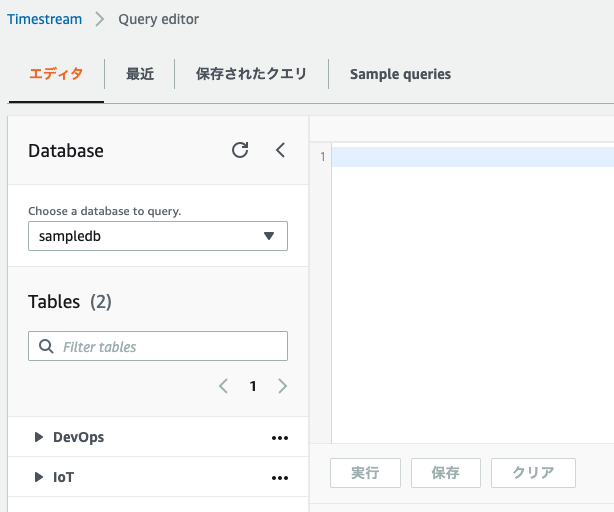Expand the IoT table
Image resolution: width=614 pixels, height=512 pixels.
tap(38, 477)
